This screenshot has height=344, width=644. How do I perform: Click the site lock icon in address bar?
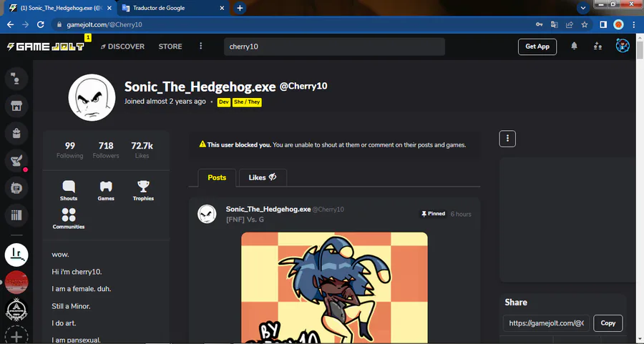[x=59, y=24]
